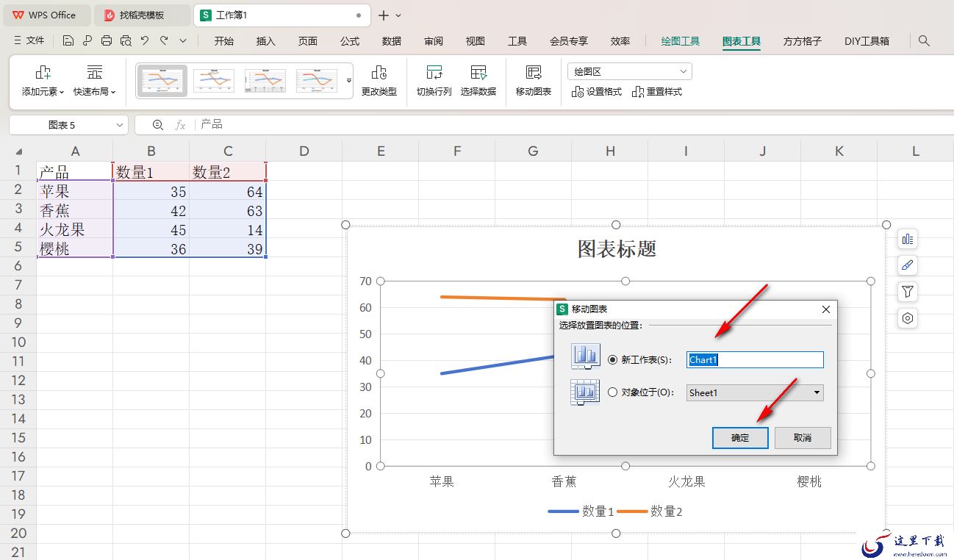The height and width of the screenshot is (560, 954).
Task: Click the redo arrow icon
Action: (164, 41)
